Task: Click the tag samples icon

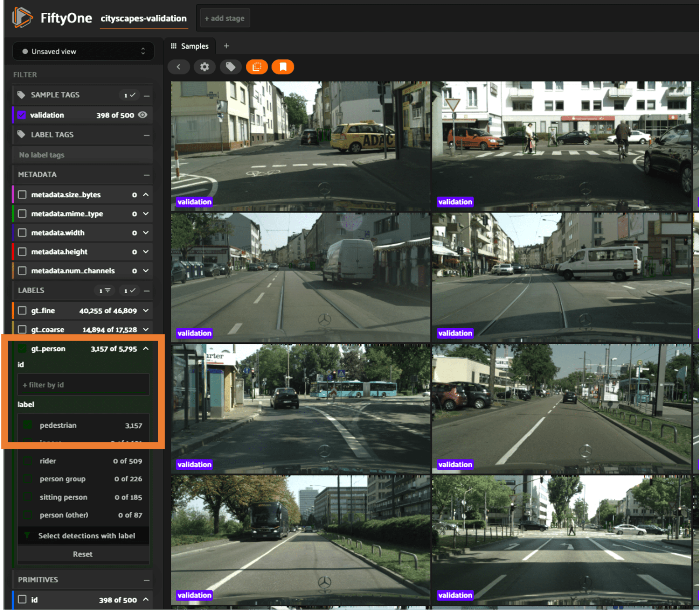Action: 230,67
